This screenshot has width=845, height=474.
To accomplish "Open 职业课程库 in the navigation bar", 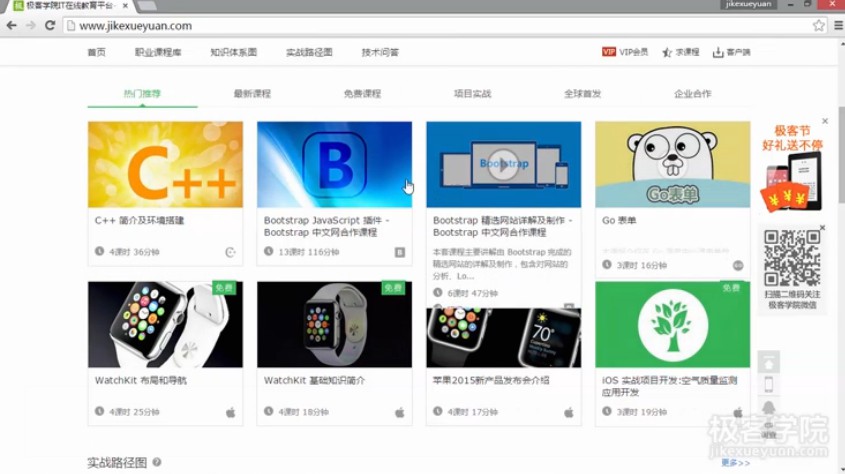I will point(158,52).
